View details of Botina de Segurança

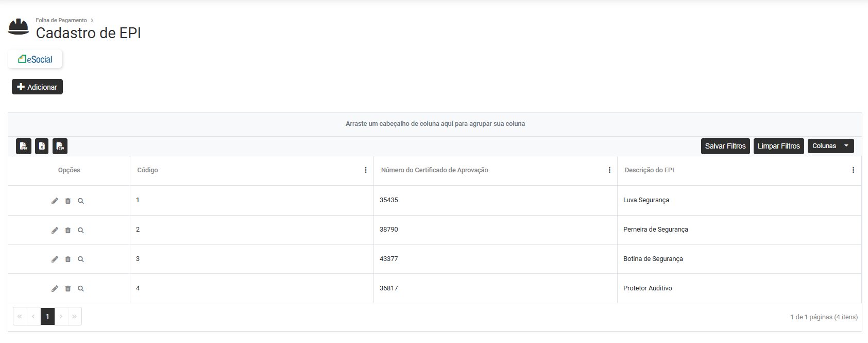[81, 259]
